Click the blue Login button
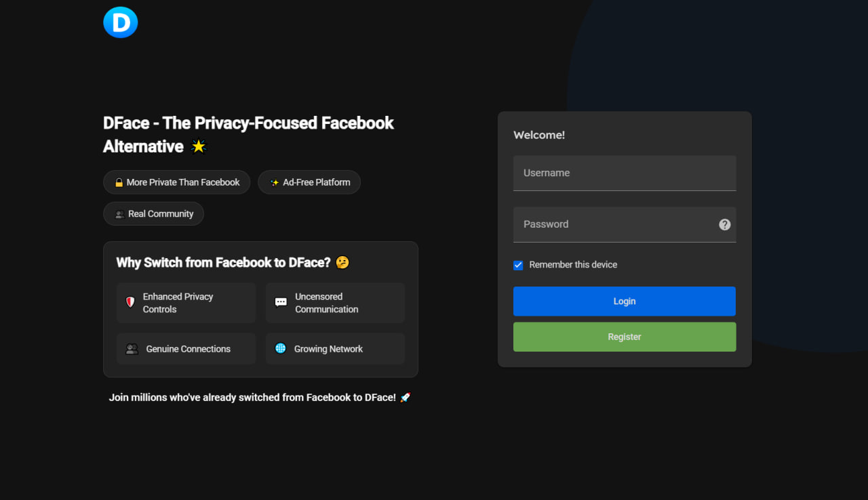The height and width of the screenshot is (500, 868). (625, 301)
